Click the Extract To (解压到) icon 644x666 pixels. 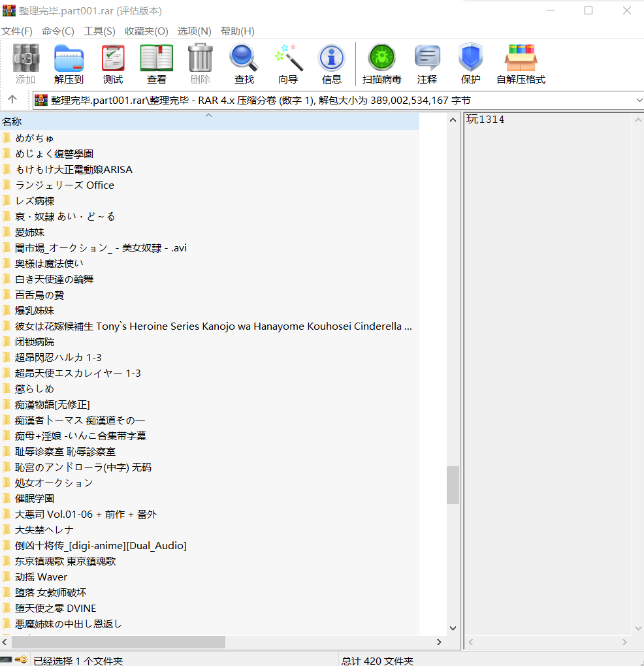(x=69, y=63)
